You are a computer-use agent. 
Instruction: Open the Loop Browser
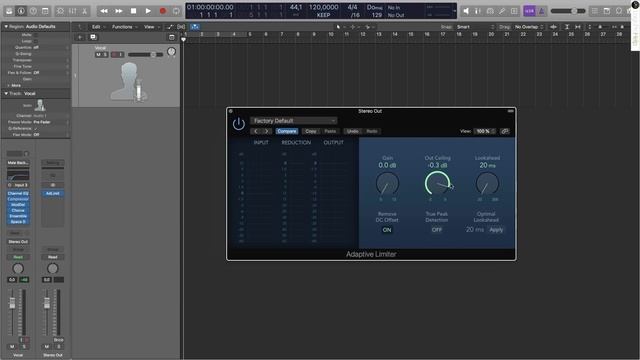coord(619,11)
